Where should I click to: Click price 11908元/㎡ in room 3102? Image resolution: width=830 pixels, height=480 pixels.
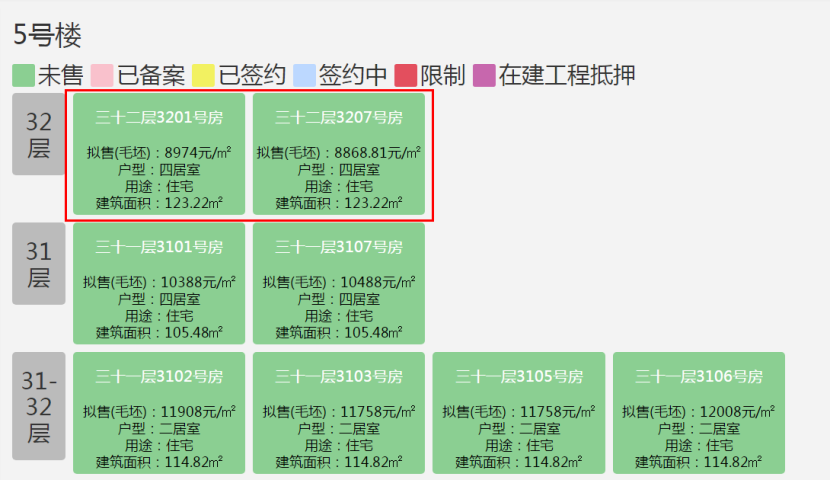point(198,411)
